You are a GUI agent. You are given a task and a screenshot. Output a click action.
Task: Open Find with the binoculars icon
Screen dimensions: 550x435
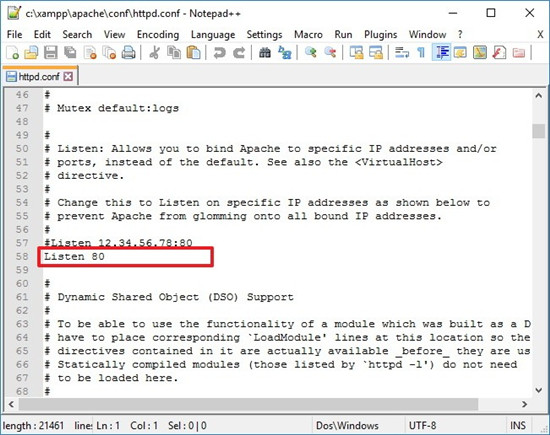[x=264, y=53]
